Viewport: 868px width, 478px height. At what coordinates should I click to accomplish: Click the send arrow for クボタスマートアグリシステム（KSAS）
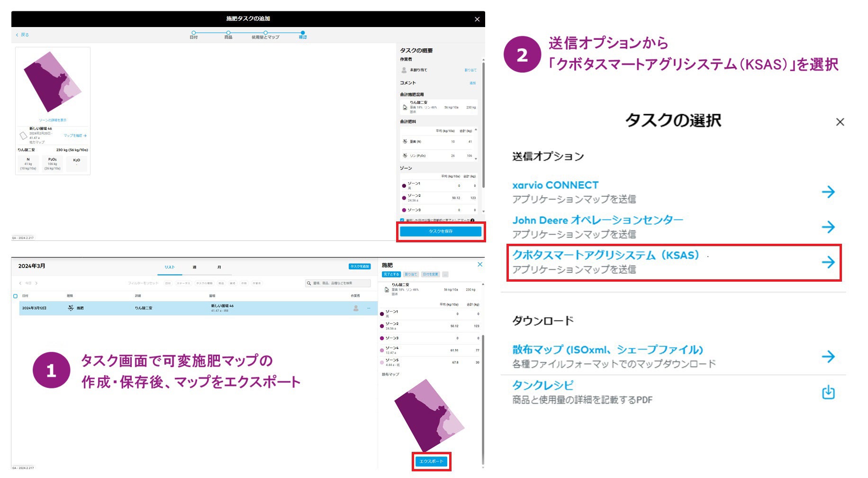point(829,261)
